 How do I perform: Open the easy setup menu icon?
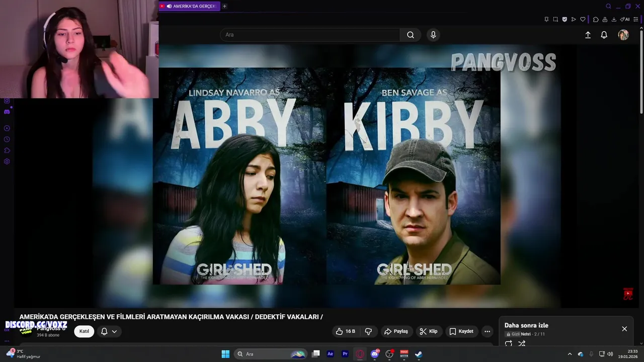[636, 20]
